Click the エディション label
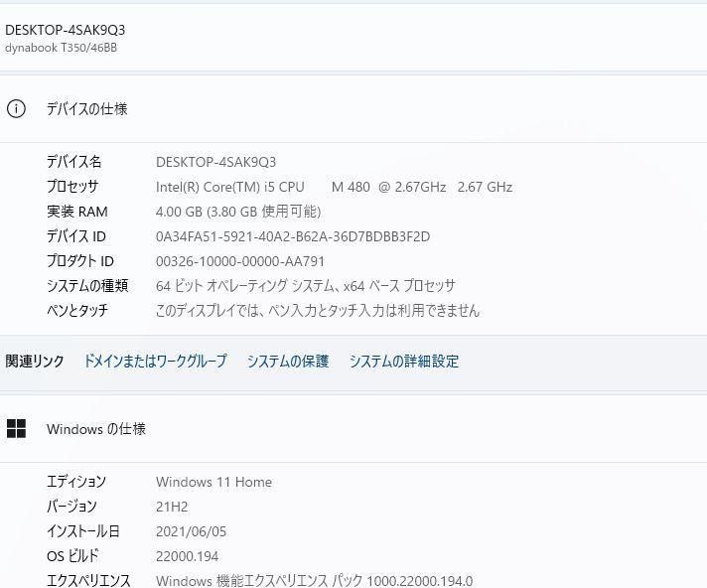 pos(76,481)
